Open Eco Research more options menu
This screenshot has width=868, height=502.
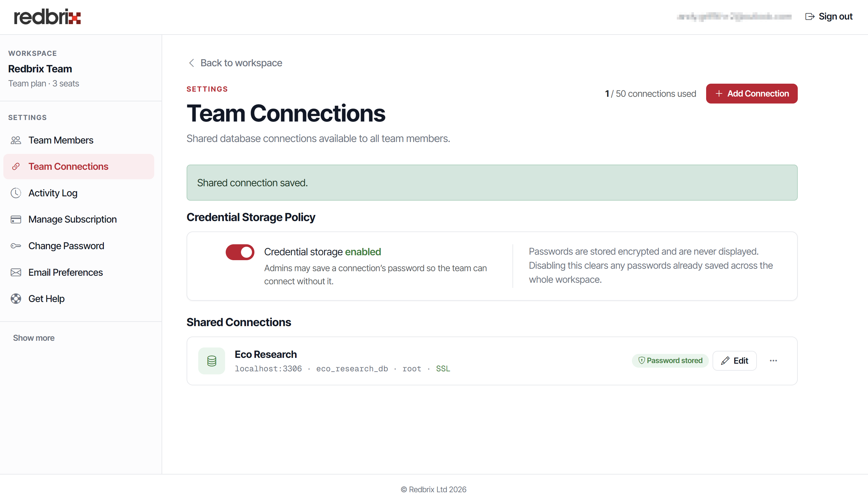pos(773,361)
